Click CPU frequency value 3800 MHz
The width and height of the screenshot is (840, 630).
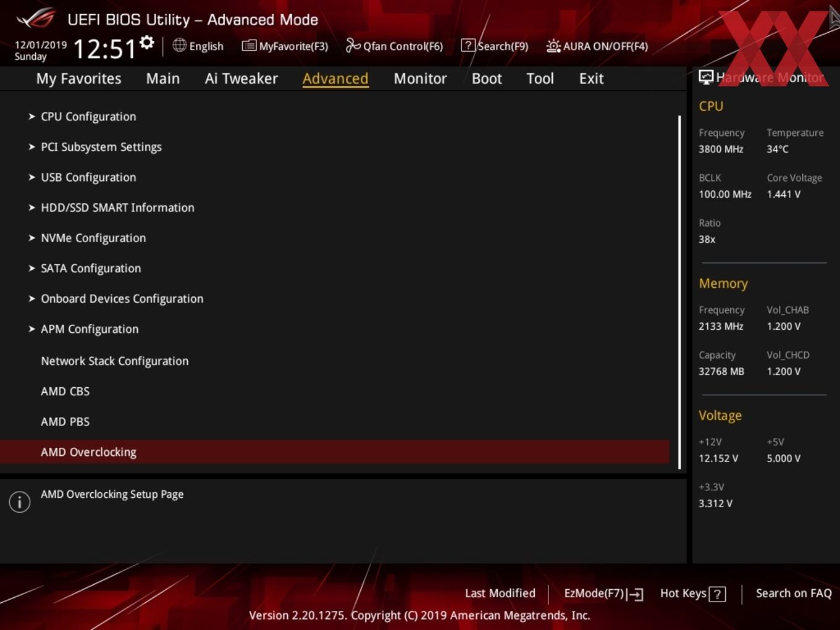pyautogui.click(x=721, y=149)
